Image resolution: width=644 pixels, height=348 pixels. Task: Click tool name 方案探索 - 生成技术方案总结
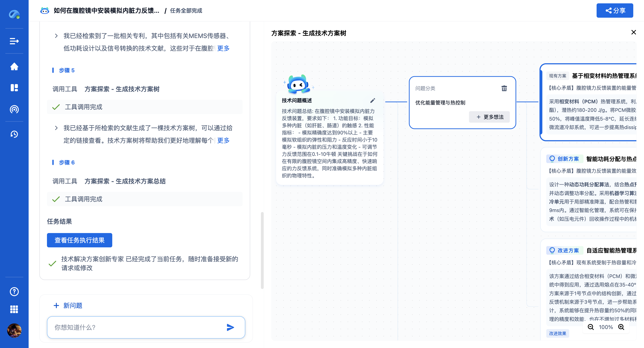125,181
